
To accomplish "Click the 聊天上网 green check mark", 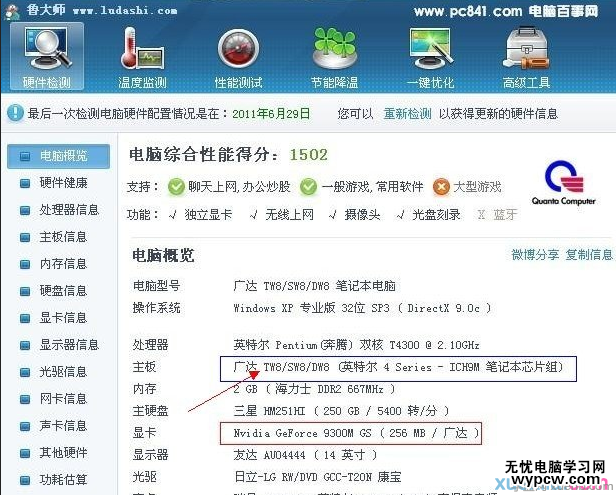I will 176,187.
